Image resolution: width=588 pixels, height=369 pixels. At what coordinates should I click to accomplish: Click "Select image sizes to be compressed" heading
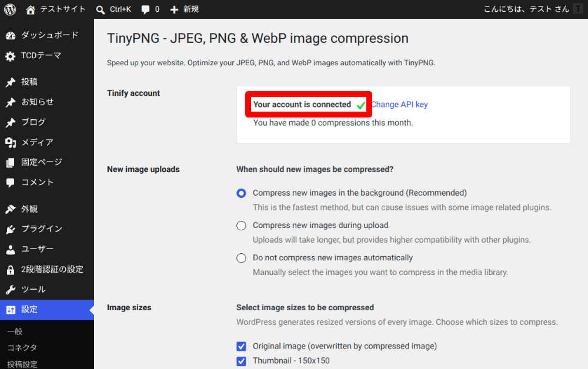[x=305, y=307]
